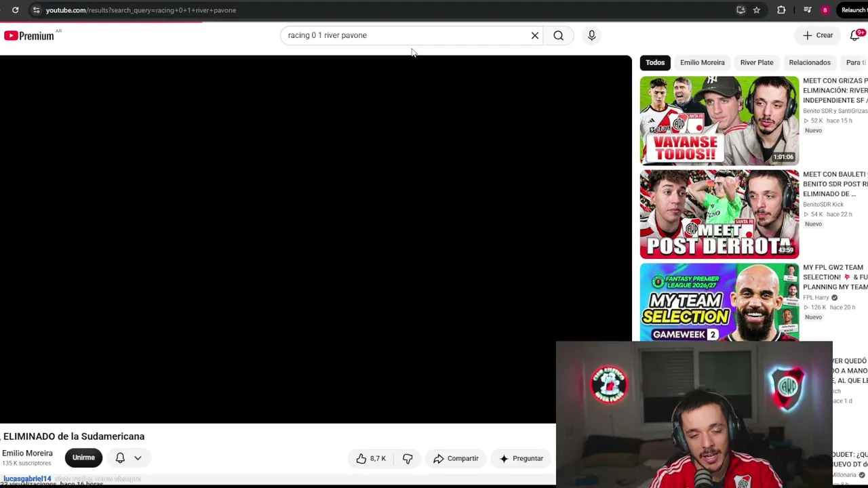Select the Emilio Moreira filter chip
This screenshot has width=868, height=488.
[703, 62]
